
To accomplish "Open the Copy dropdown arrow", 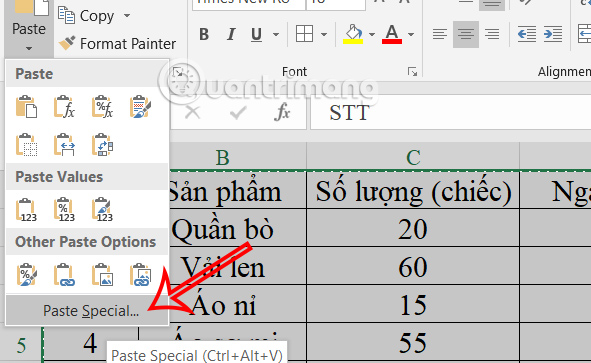I will pos(127,16).
